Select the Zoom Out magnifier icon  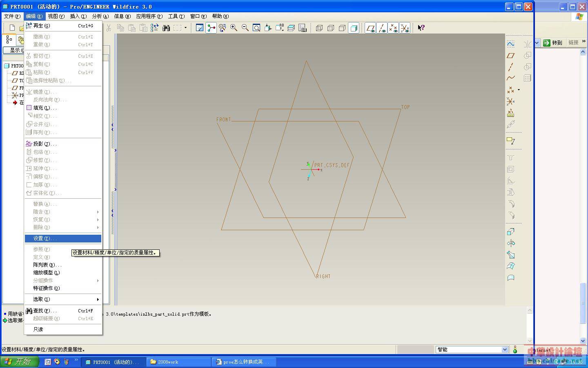tap(245, 28)
